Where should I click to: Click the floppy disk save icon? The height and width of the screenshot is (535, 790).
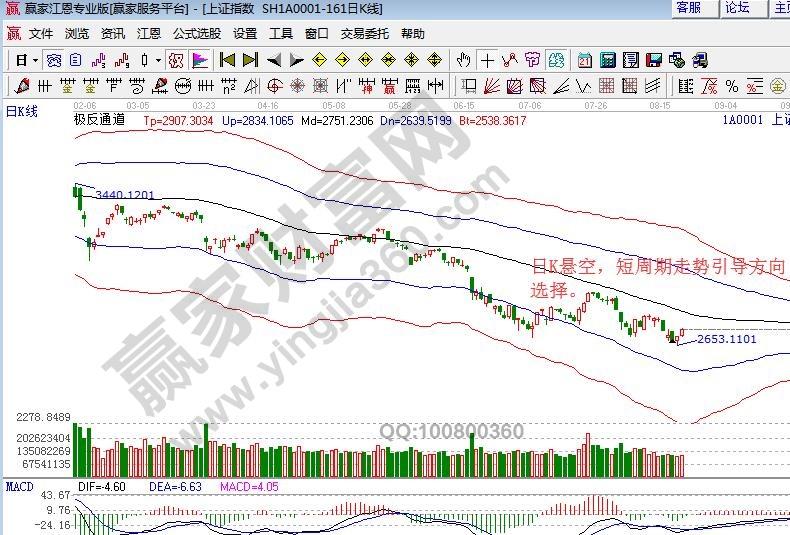[653, 60]
